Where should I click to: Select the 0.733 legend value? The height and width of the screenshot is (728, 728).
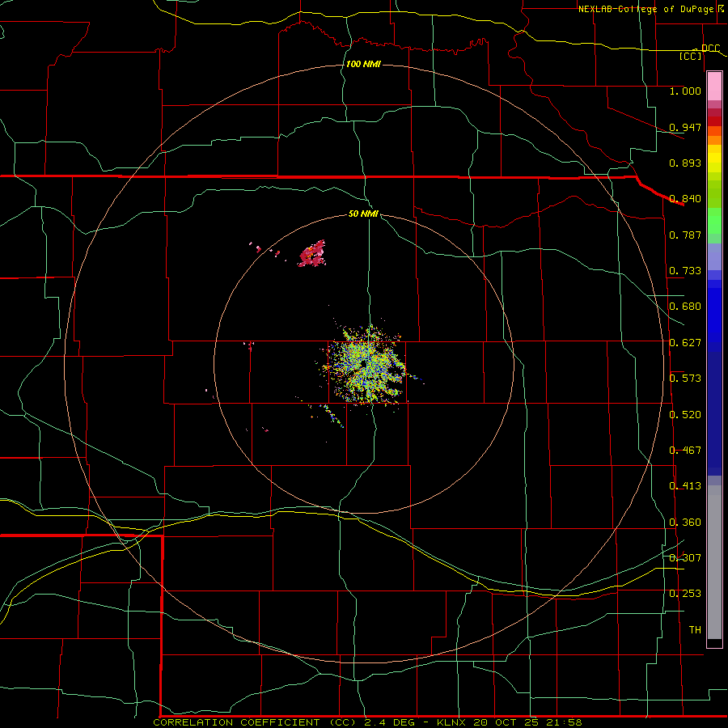point(685,271)
